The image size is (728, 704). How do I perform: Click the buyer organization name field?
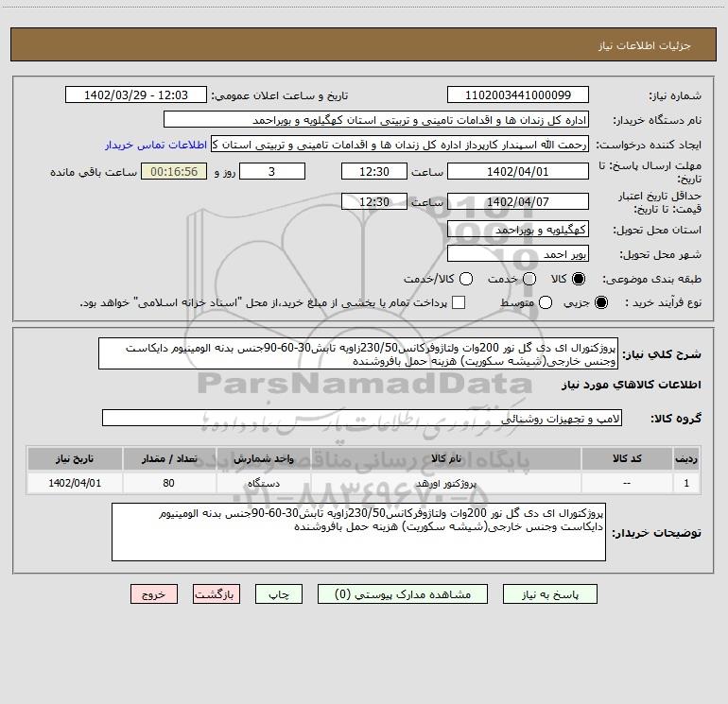[376, 120]
